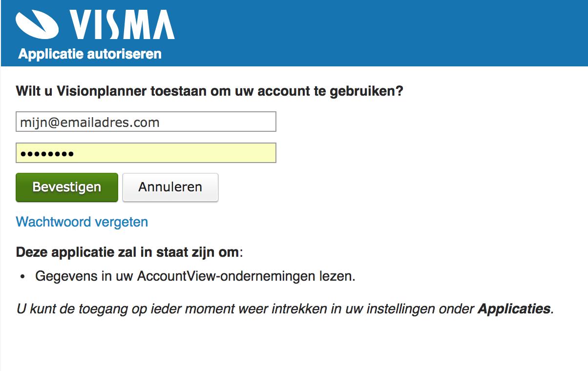Click the bullet marker before the Gegevens permission
The width and height of the screenshot is (588, 371).
(22, 277)
